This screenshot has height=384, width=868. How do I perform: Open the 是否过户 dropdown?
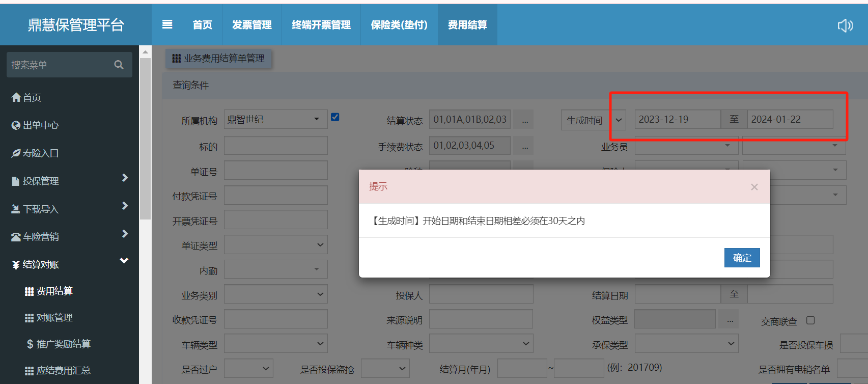[x=248, y=368]
